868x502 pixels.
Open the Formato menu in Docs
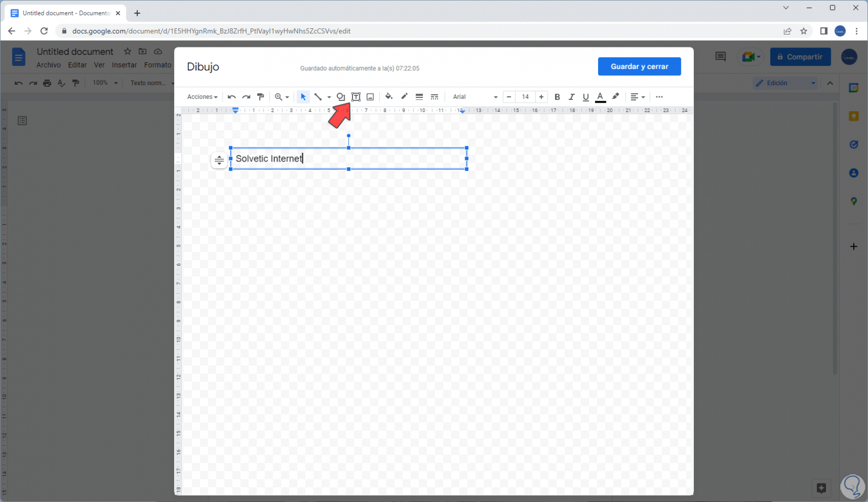[157, 65]
